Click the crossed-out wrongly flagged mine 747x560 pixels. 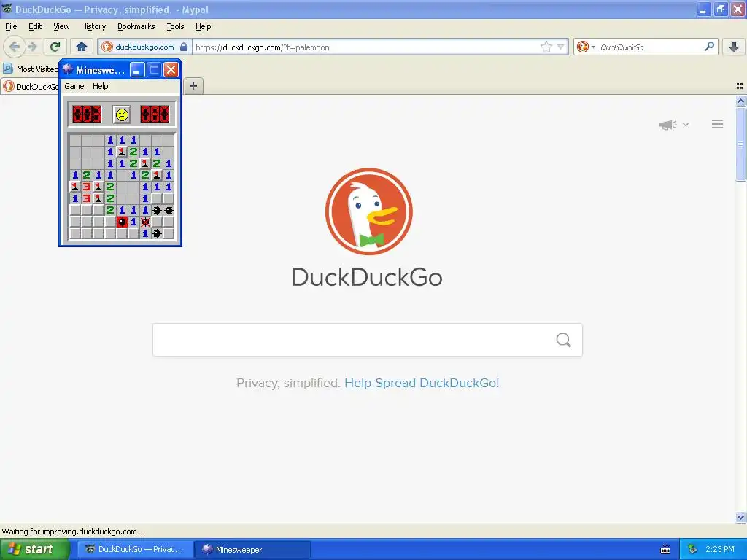click(x=145, y=222)
